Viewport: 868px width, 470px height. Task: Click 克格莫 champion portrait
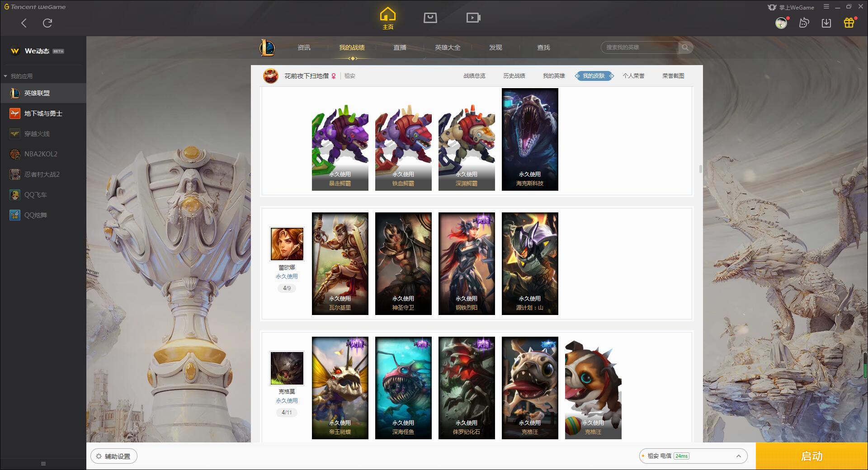click(x=287, y=368)
